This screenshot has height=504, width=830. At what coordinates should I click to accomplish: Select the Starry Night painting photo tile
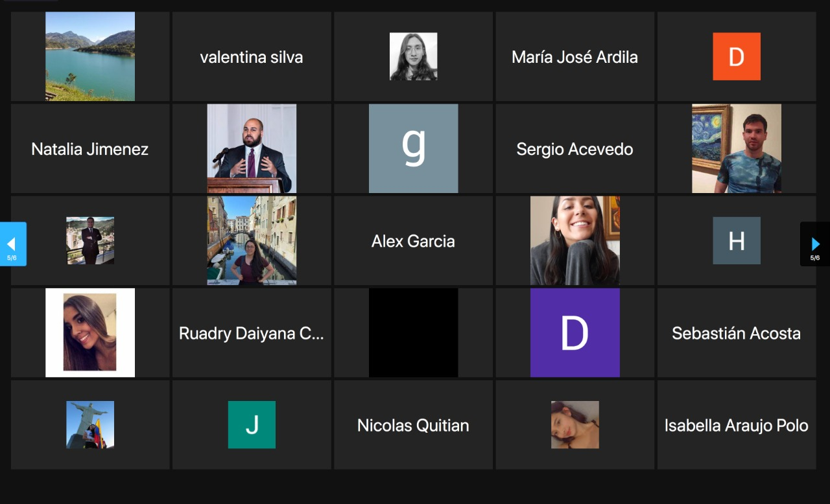[x=736, y=148]
